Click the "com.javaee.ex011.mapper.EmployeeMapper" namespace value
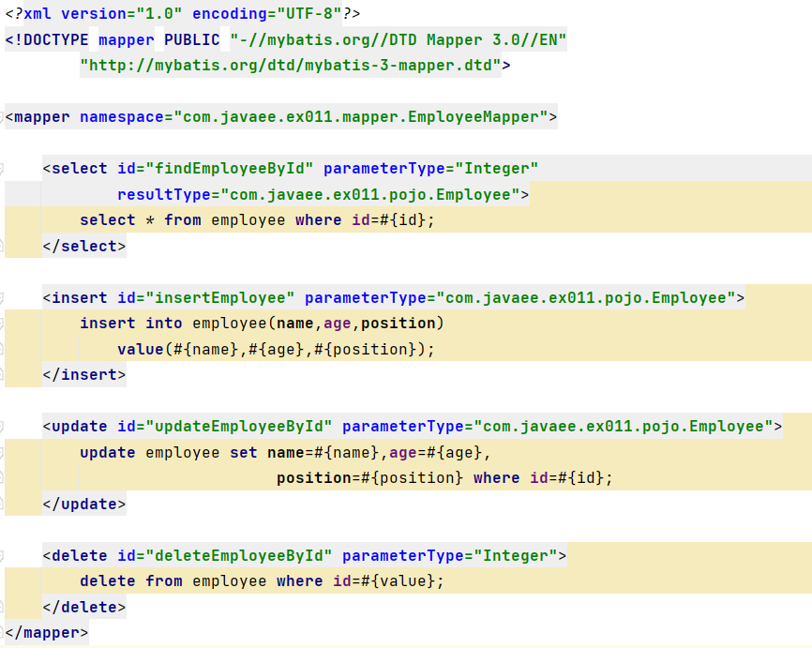This screenshot has height=648, width=812. pyautogui.click(x=361, y=117)
